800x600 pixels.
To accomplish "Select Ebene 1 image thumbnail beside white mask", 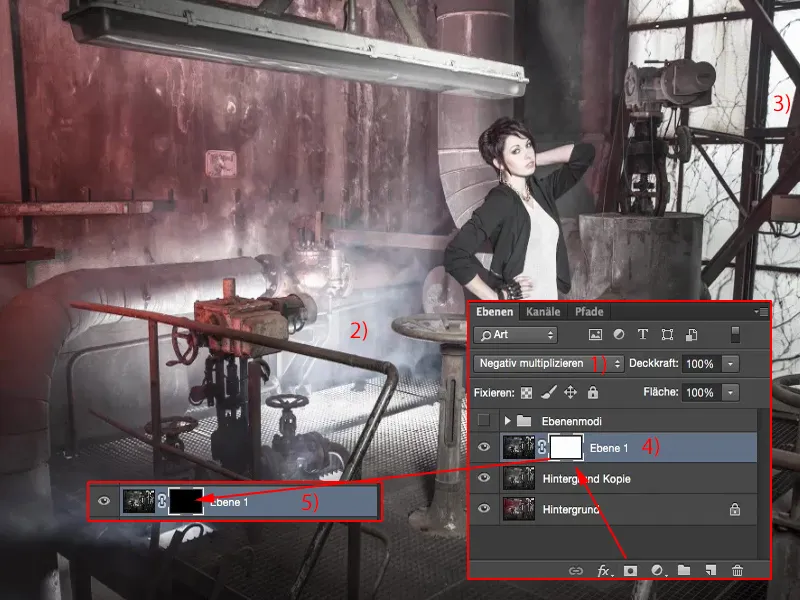I will [x=519, y=447].
